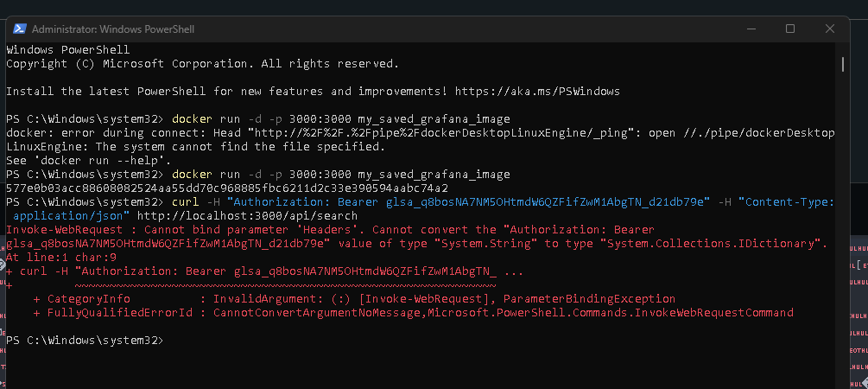The image size is (868, 389).
Task: Maximize the PowerShell window
Action: (790, 29)
